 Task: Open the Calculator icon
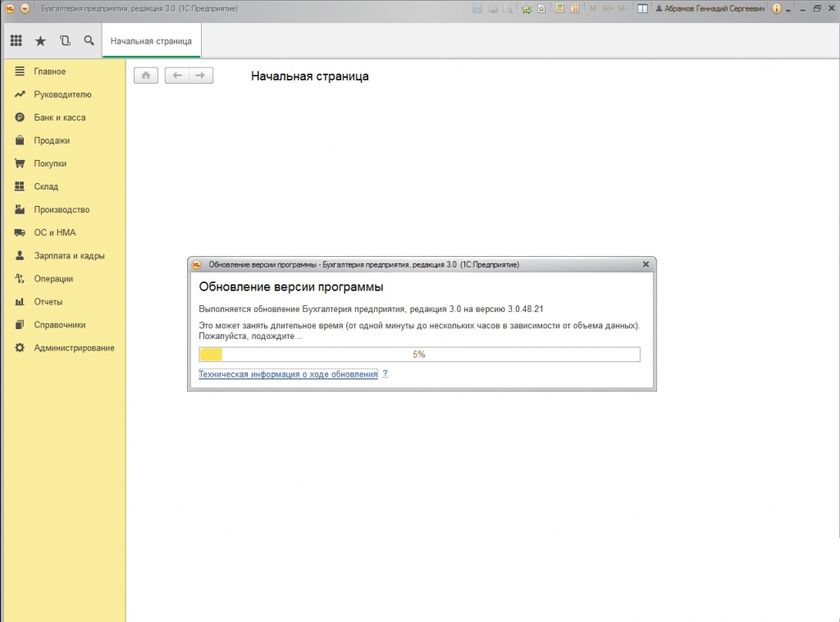(559, 8)
